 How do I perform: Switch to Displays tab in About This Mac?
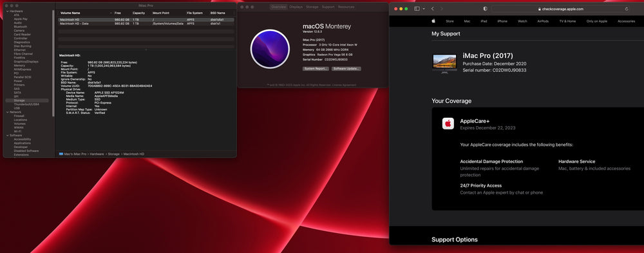[x=296, y=7]
